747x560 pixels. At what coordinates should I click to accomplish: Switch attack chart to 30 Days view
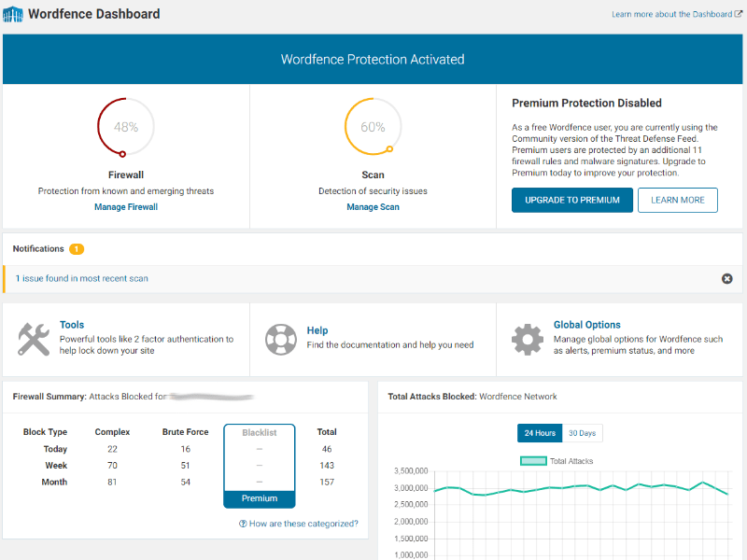(583, 433)
